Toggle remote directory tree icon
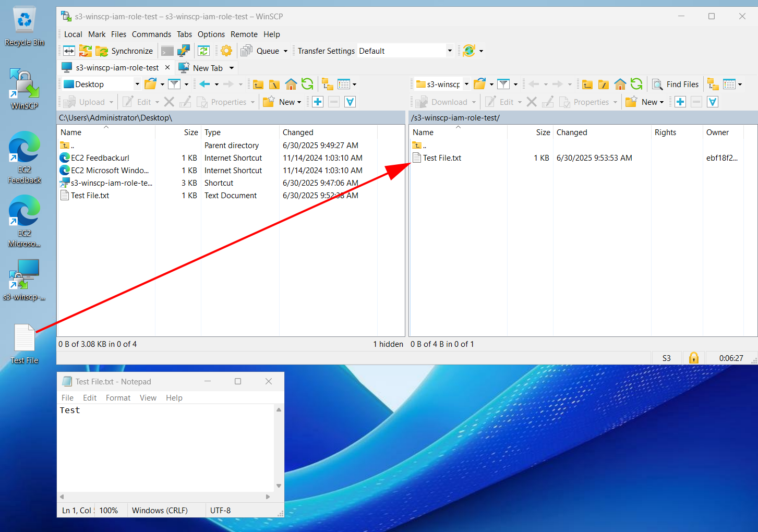 coord(713,84)
